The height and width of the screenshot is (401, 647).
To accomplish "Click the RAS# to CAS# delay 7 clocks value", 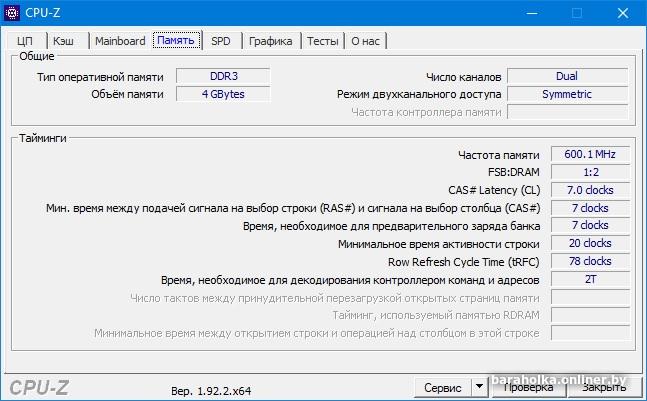I will tap(590, 208).
